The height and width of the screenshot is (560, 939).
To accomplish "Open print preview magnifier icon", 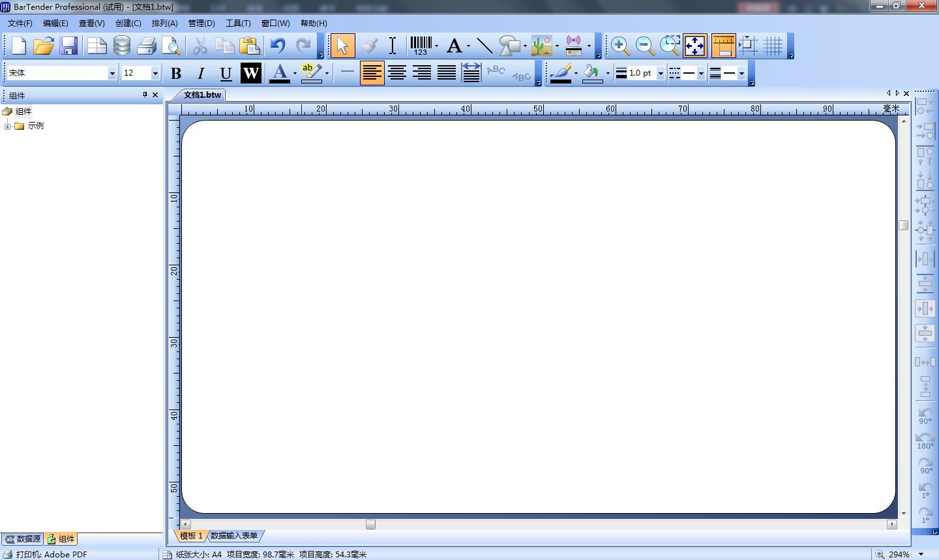I will point(171,46).
